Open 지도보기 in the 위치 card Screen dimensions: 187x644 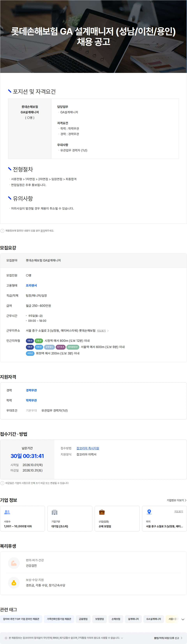(178, 511)
